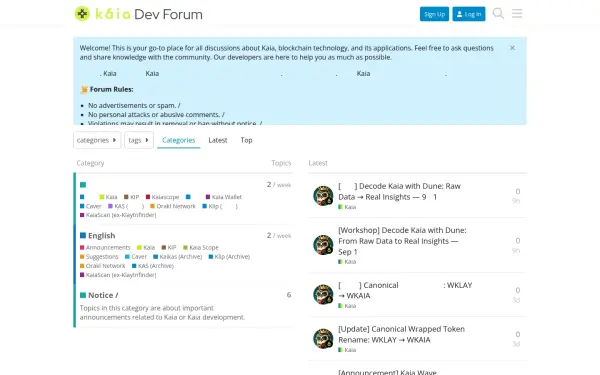Click the Sign Up button
The width and height of the screenshot is (600, 375).
[434, 14]
